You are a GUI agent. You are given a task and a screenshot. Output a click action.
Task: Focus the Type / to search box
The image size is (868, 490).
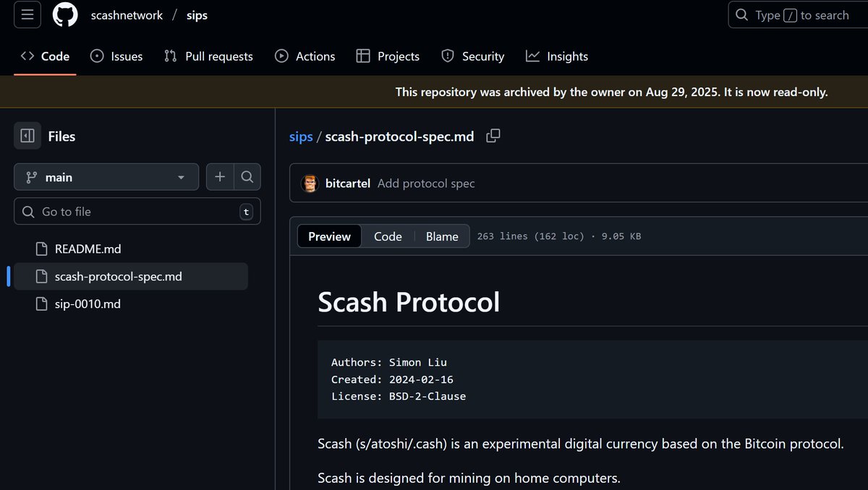(x=798, y=15)
